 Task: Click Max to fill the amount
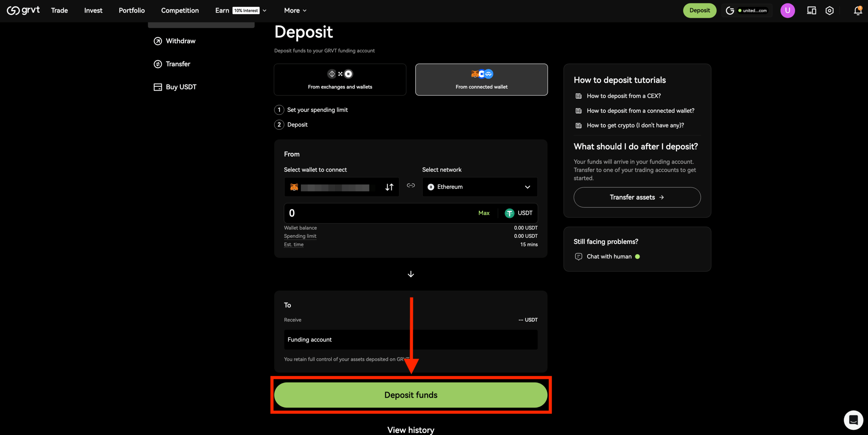[x=484, y=213]
